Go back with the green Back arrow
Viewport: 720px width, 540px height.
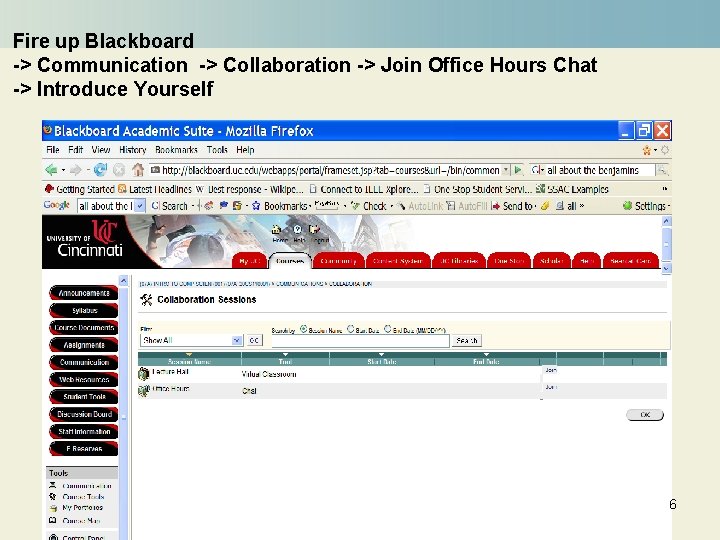coord(51,170)
